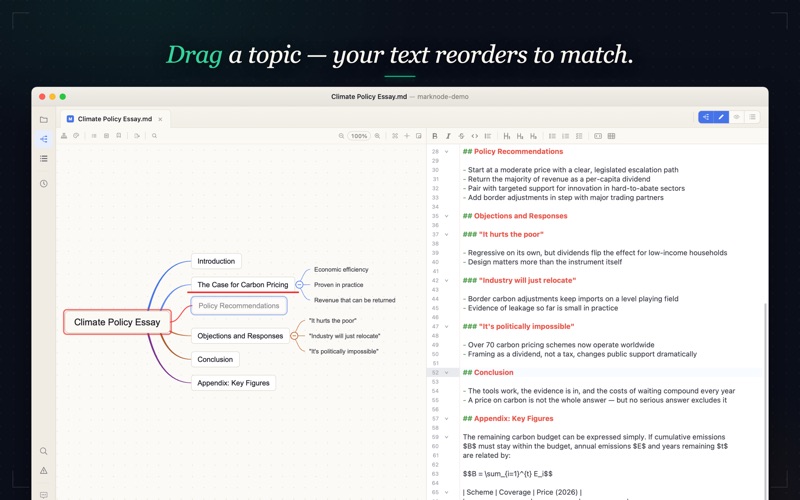Fold the Policy Recommendations section at line 28

coord(446,152)
